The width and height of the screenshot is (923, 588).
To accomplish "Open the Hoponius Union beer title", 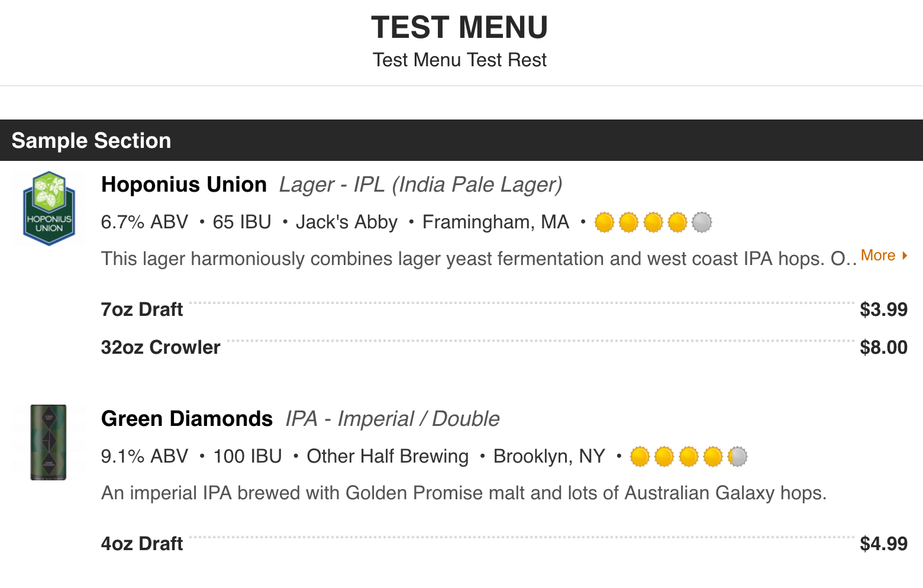I will tap(184, 185).
